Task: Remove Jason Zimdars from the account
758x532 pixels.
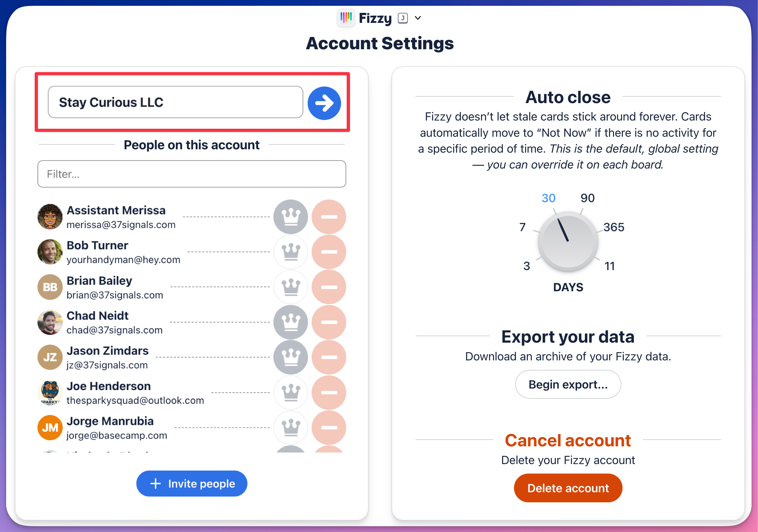Action: click(x=329, y=357)
